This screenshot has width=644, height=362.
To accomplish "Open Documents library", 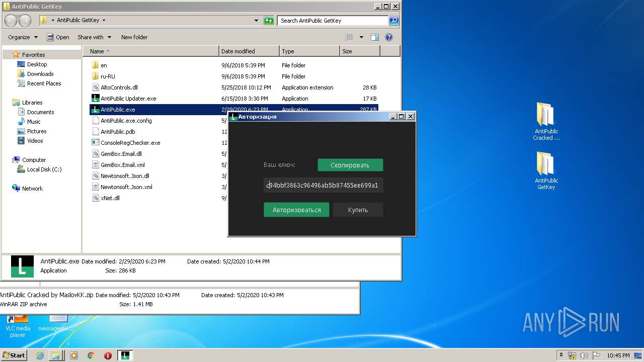I will pyautogui.click(x=40, y=112).
